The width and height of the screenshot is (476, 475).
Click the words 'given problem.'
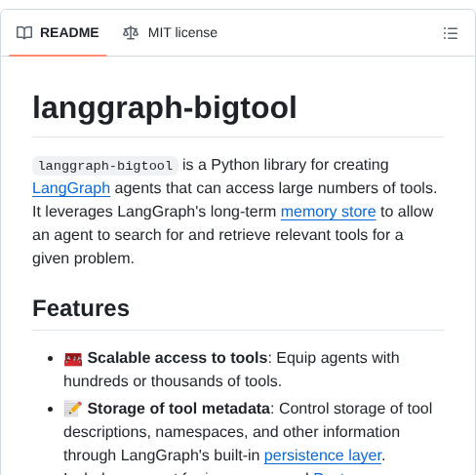(x=83, y=258)
